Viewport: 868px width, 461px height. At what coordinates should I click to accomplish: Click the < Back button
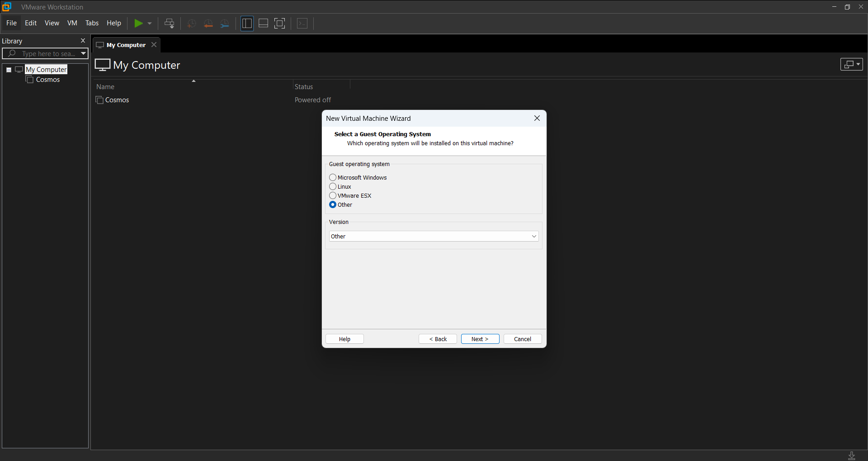(438, 339)
